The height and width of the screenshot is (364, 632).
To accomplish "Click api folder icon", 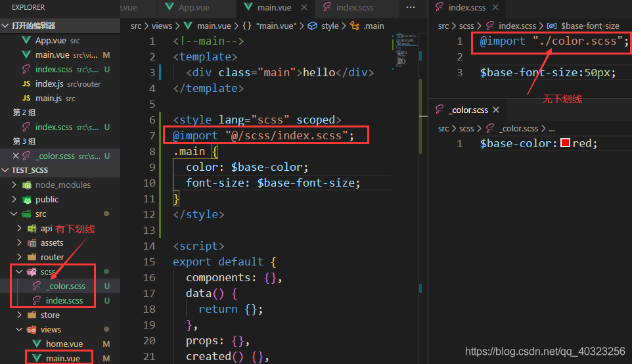I will point(32,229).
